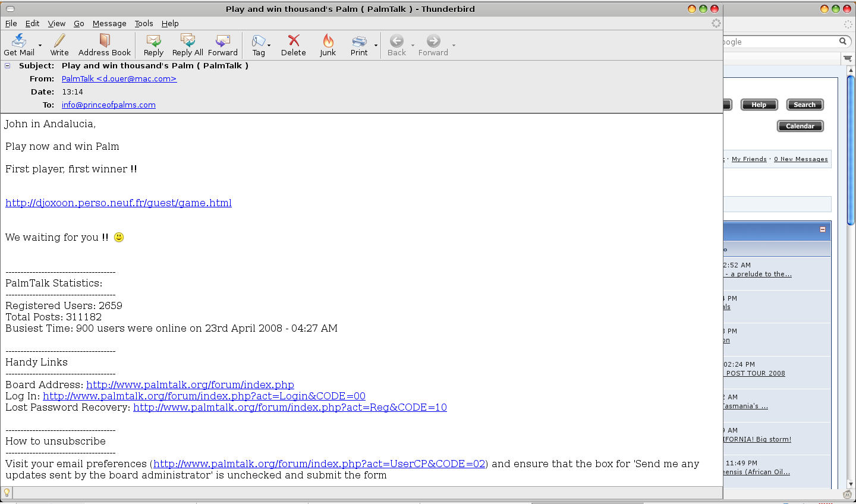Screen dimensions: 856x504
Task: Delete this message with the Delete icon
Action: click(294, 40)
